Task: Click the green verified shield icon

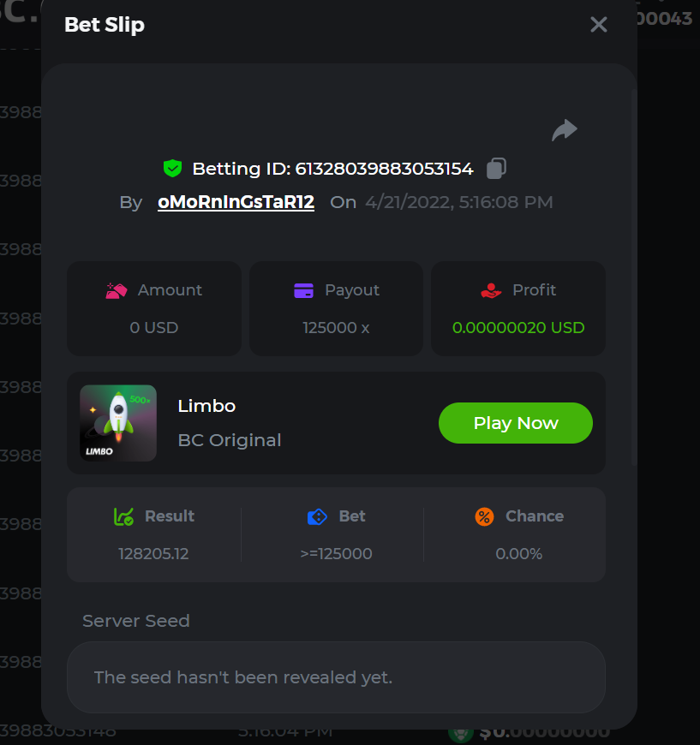Action: pyautogui.click(x=173, y=169)
